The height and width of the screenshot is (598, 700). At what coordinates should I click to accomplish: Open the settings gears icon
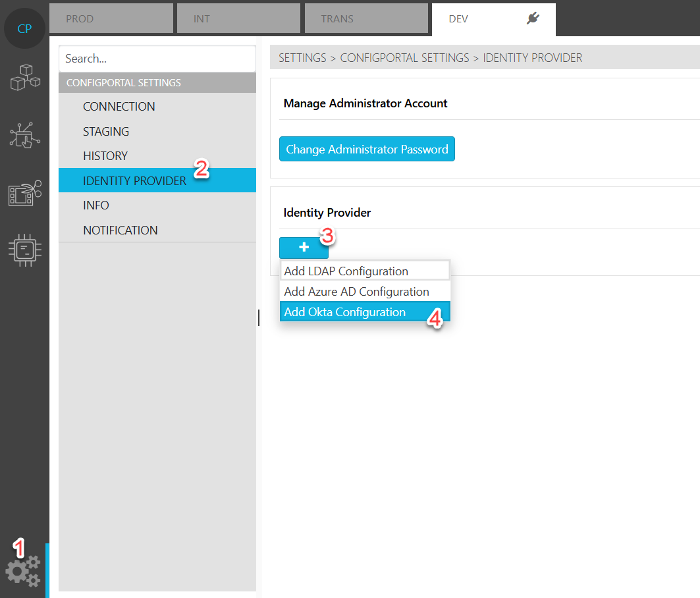[x=23, y=570]
